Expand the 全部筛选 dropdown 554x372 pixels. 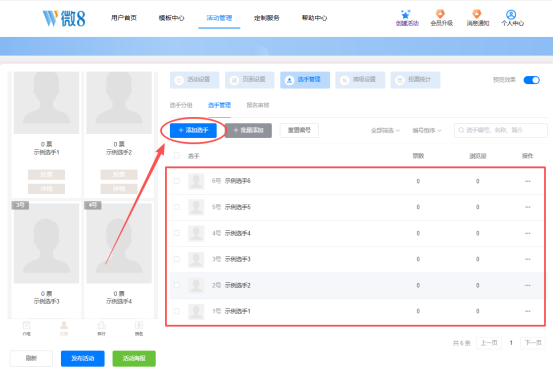click(x=385, y=130)
